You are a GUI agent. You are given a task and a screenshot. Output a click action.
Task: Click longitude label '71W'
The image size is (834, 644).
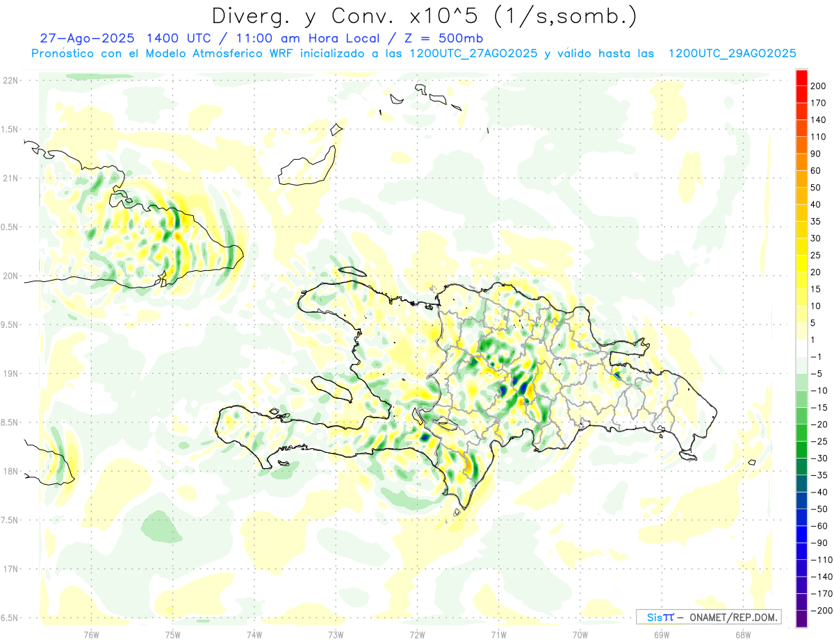[498, 635]
